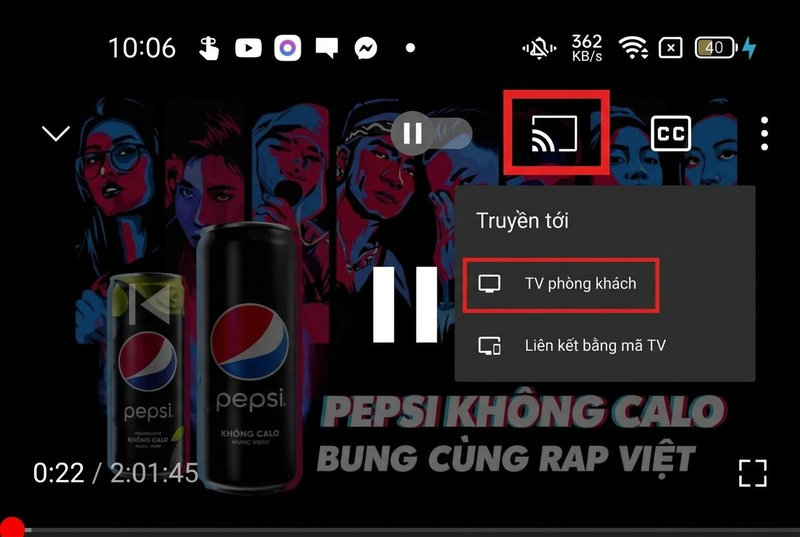Tap the pointing hand status icon
The height and width of the screenshot is (537, 800).
[209, 48]
